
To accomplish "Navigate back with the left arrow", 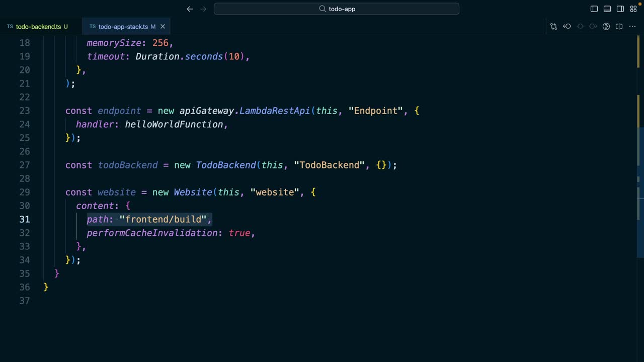I will [x=190, y=9].
